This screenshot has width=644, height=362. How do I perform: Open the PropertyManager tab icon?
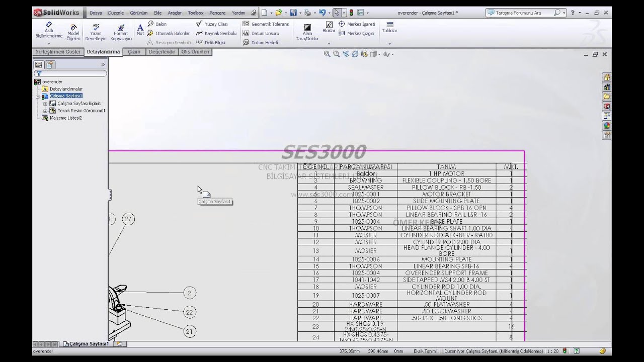(x=49, y=65)
